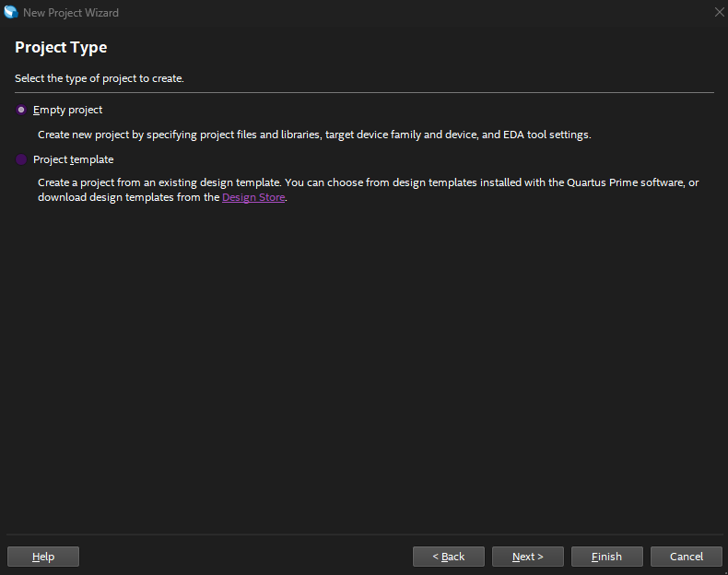Screen dimensions: 728x575
Task: Click "Select the type of project to create" text
Action: 100,78
